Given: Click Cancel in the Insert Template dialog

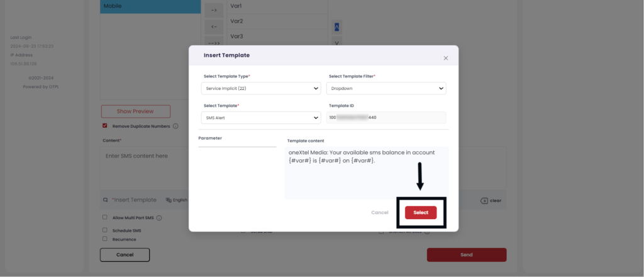Looking at the screenshot, I should click(379, 213).
